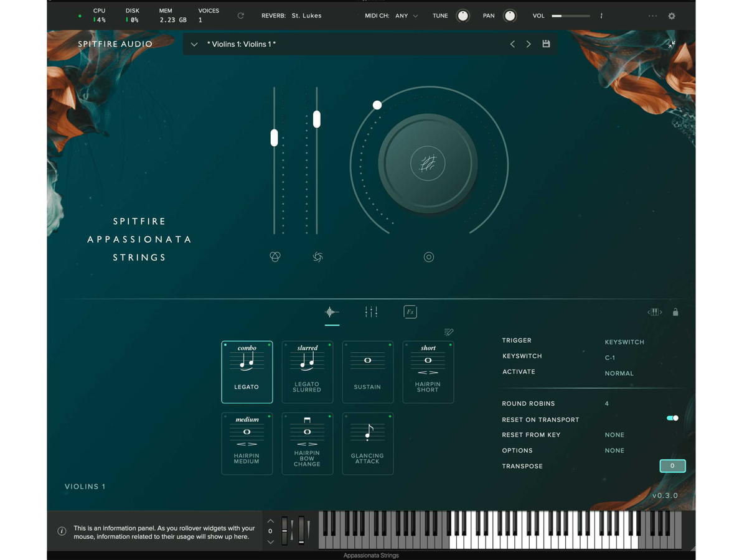Go to the next preset

coord(529,44)
